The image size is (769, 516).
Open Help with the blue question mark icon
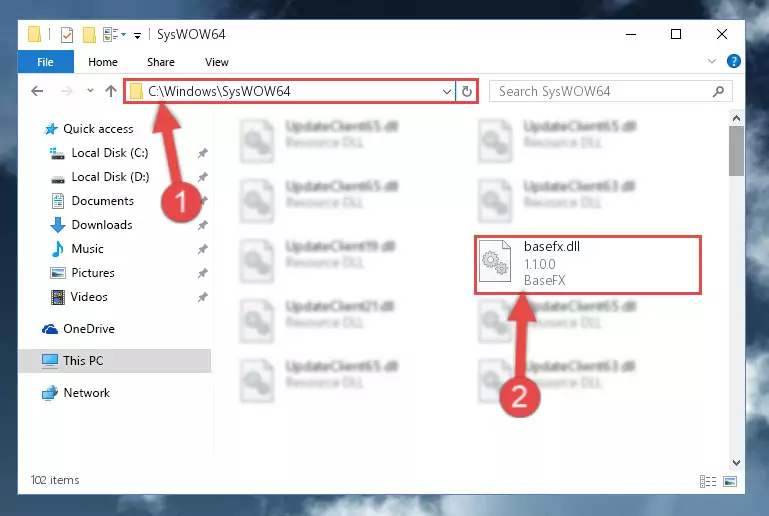734,61
